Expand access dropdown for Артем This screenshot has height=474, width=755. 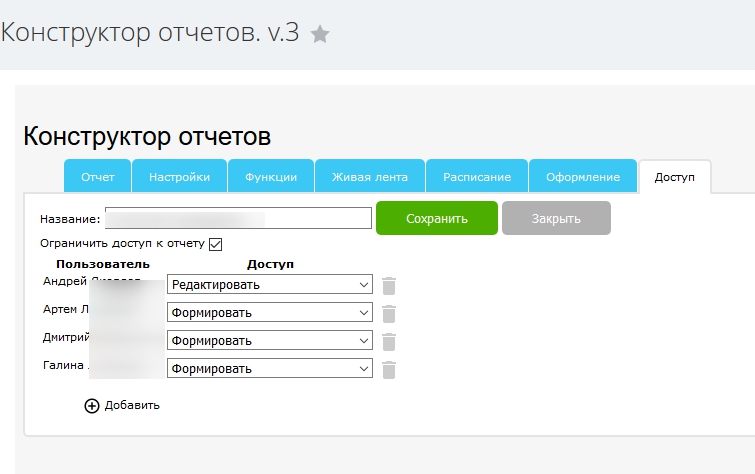pyautogui.click(x=269, y=313)
